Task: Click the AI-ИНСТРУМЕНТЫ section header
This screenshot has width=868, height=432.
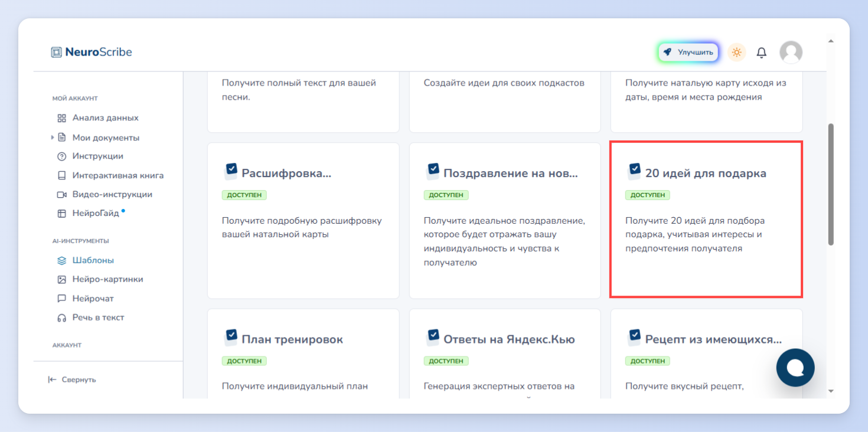Action: click(80, 241)
